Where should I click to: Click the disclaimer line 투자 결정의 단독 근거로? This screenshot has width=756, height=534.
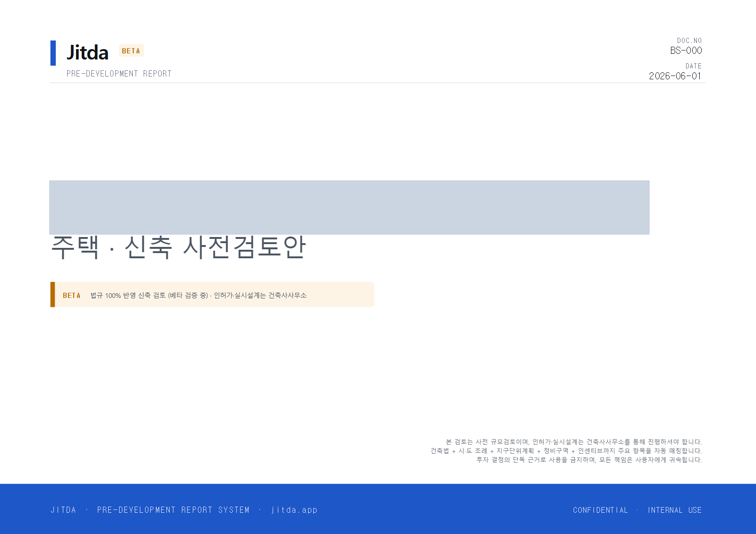coord(589,460)
